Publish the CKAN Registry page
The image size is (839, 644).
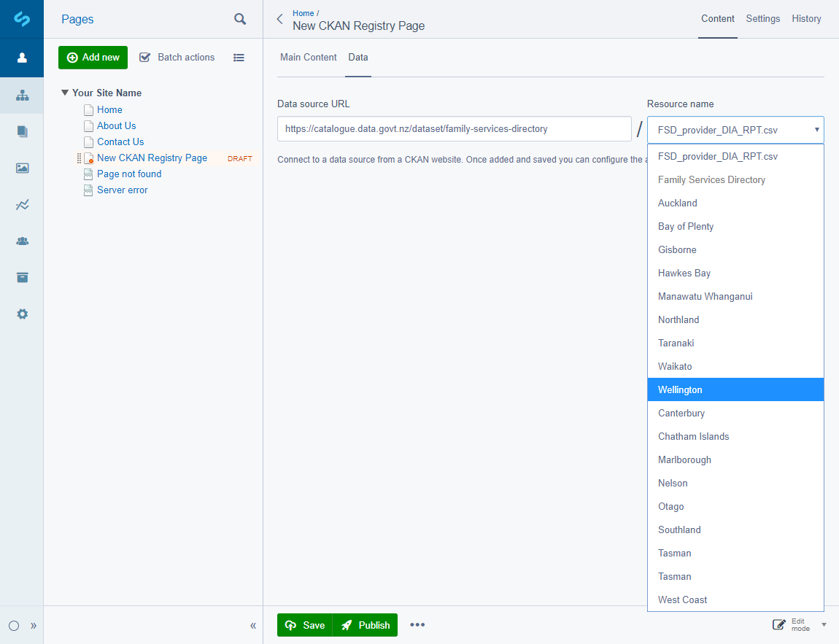(365, 625)
